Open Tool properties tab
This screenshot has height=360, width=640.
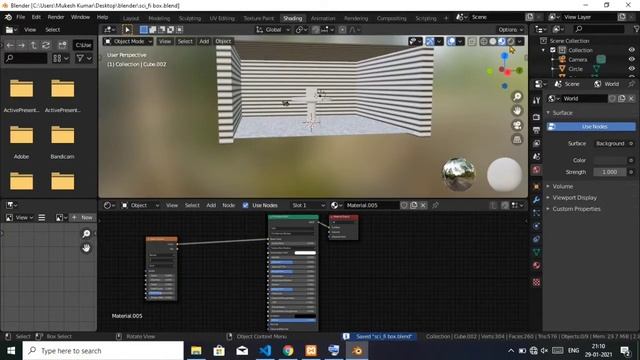pyautogui.click(x=536, y=100)
